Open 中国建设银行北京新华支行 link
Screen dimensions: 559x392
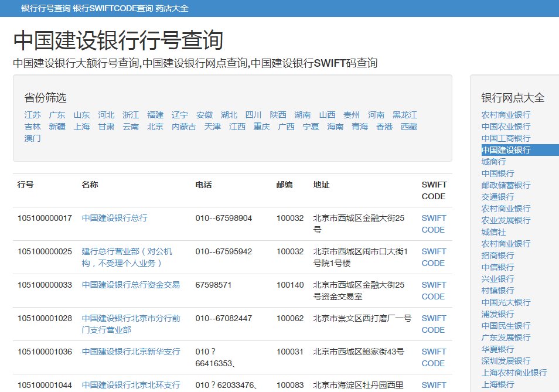(131, 352)
